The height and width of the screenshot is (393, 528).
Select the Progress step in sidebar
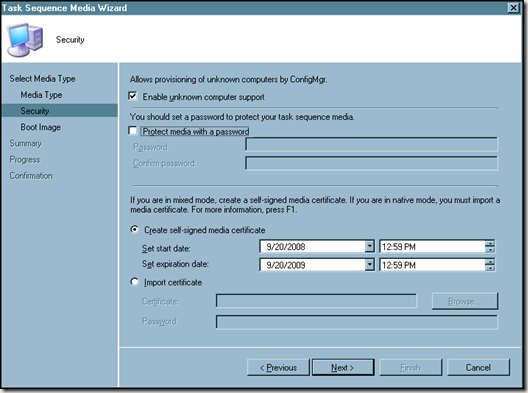point(25,160)
